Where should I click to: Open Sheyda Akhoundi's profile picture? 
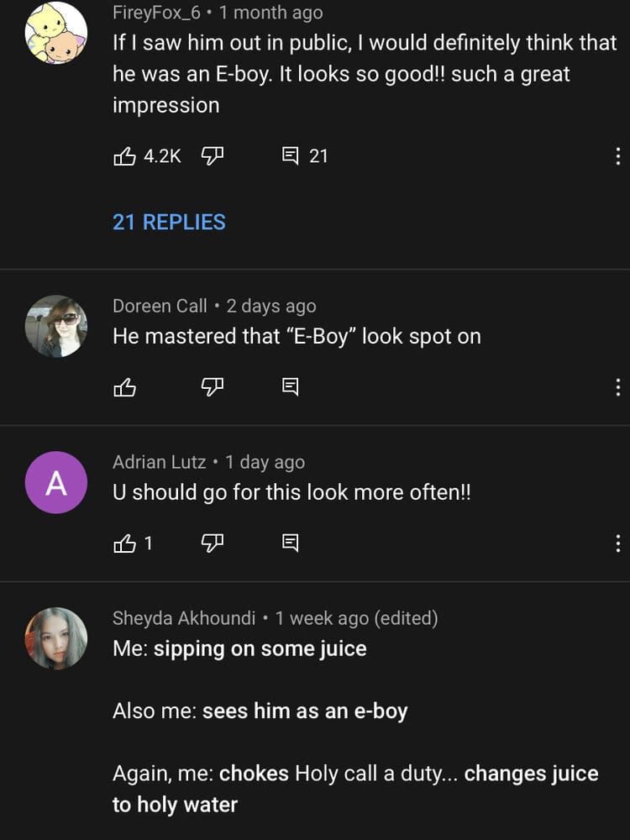click(56, 638)
